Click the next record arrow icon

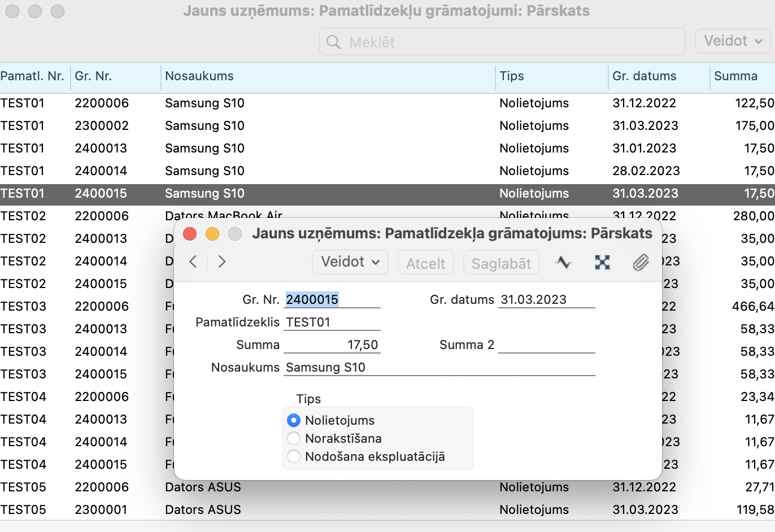click(222, 261)
